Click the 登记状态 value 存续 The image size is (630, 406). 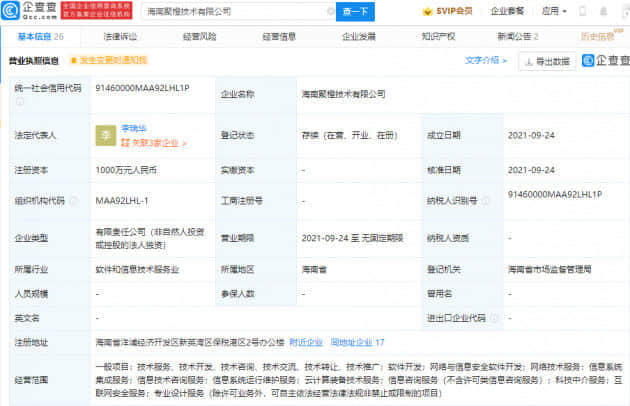(350, 135)
